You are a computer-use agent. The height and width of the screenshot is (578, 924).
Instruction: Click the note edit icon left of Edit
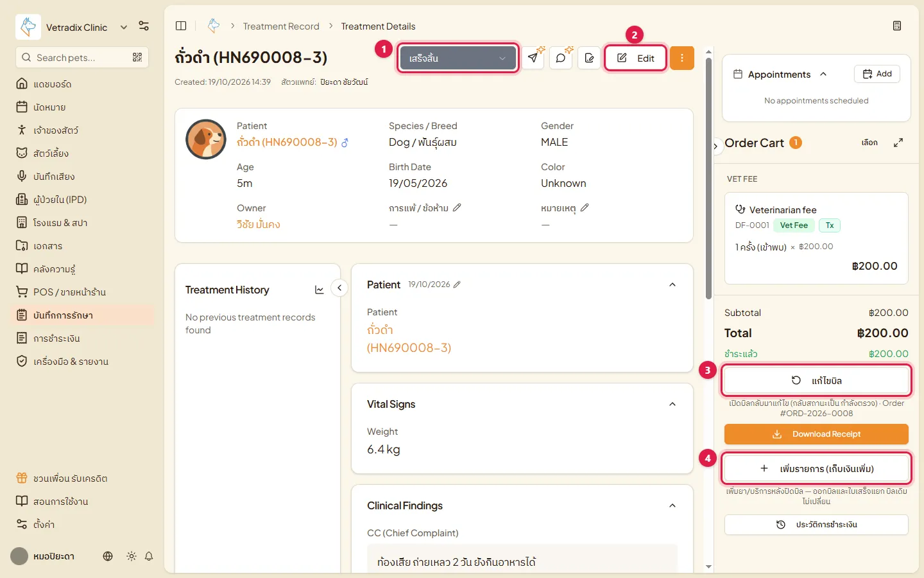(589, 58)
